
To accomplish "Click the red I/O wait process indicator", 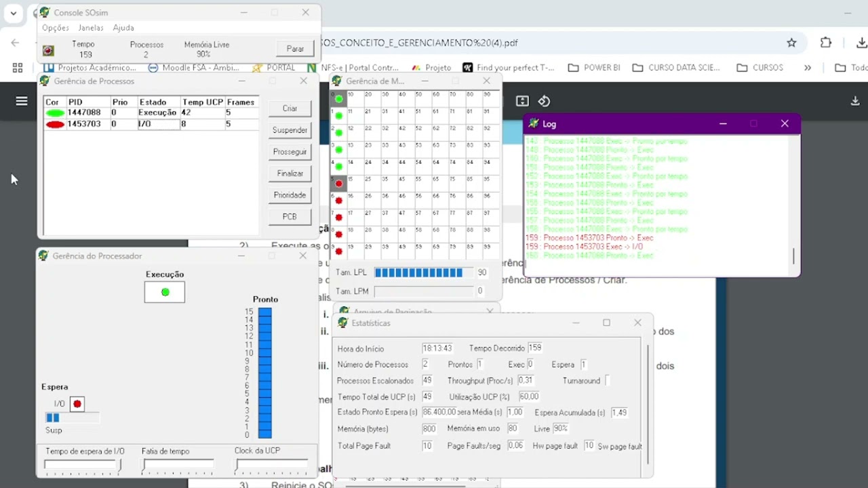I will tap(77, 404).
